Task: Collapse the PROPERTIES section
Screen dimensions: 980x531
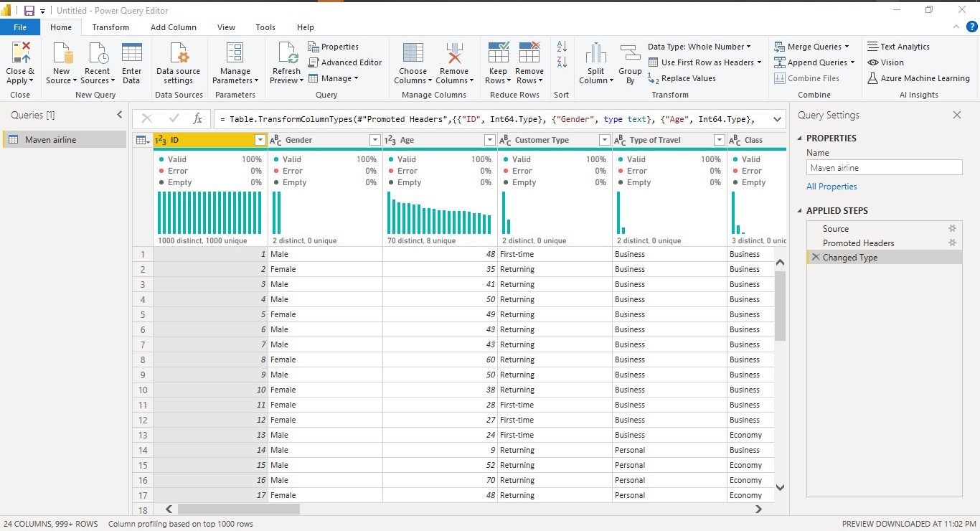Action: 801,138
